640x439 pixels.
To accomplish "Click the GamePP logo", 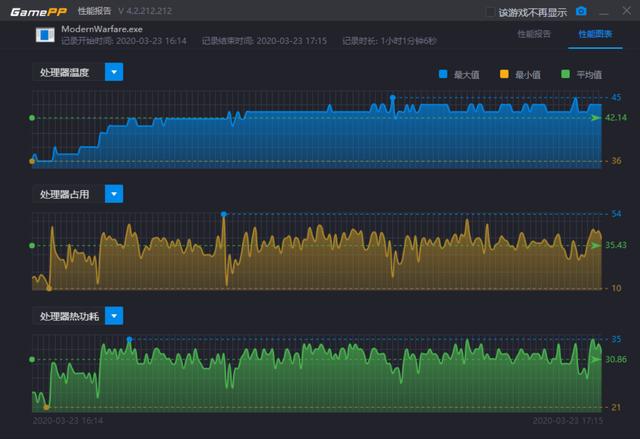I will coord(38,11).
